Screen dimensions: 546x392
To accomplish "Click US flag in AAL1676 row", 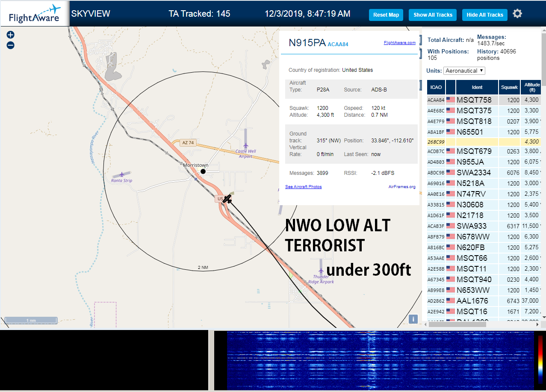I will click(451, 301).
